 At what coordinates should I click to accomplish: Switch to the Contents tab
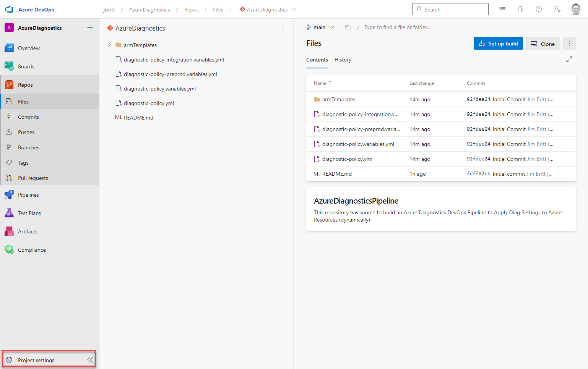click(x=317, y=60)
